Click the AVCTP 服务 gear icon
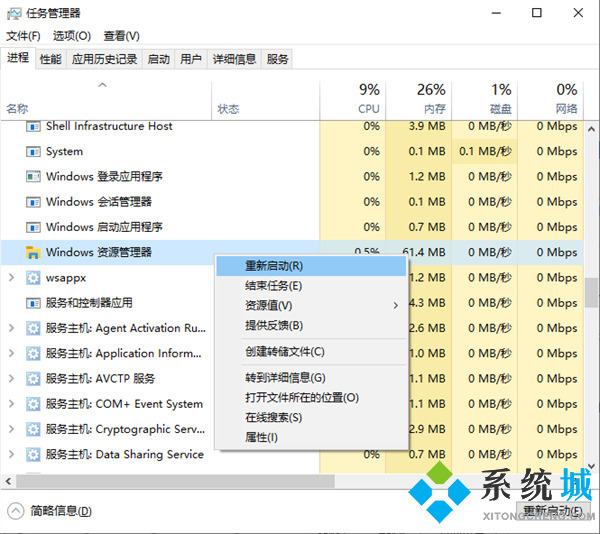Viewport: 600px width, 534px height. click(x=33, y=379)
